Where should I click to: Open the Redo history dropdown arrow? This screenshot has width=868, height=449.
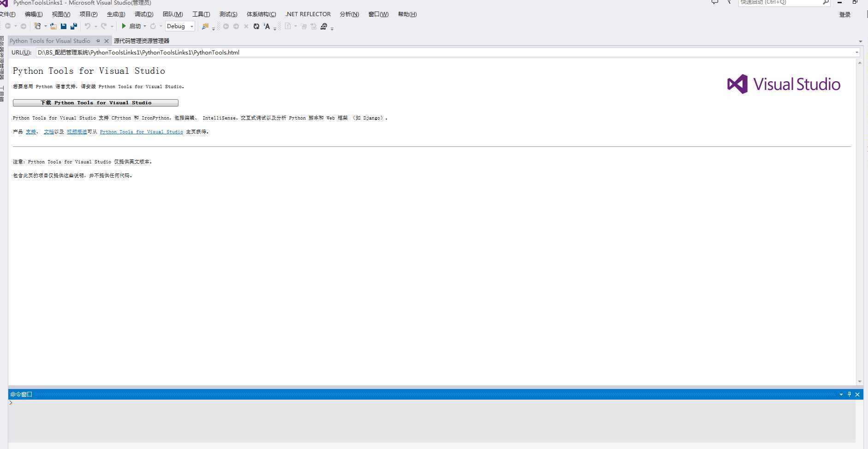click(112, 26)
